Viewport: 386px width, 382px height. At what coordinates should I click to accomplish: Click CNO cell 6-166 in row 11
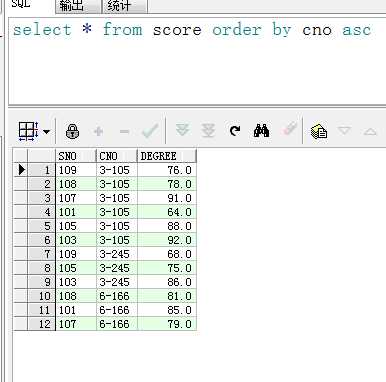point(117,310)
